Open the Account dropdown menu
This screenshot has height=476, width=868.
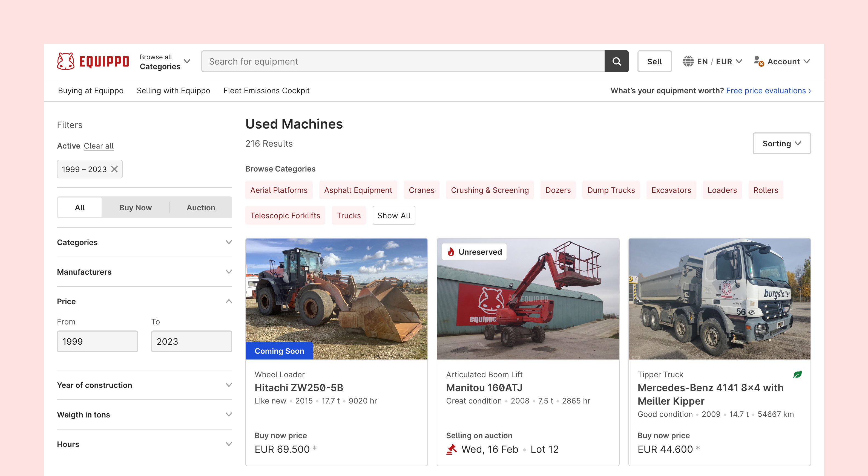[782, 61]
